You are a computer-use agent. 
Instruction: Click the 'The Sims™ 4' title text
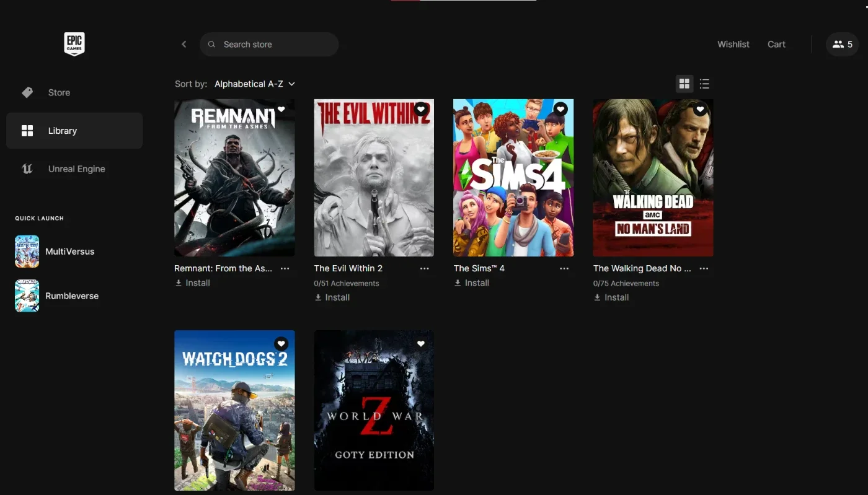pyautogui.click(x=479, y=268)
